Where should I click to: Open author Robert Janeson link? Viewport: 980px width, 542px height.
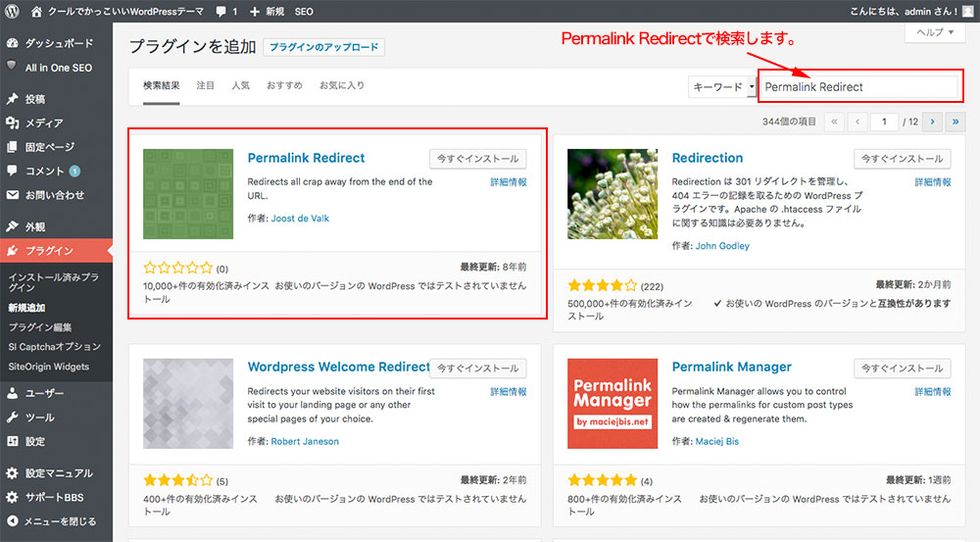pyautogui.click(x=305, y=441)
